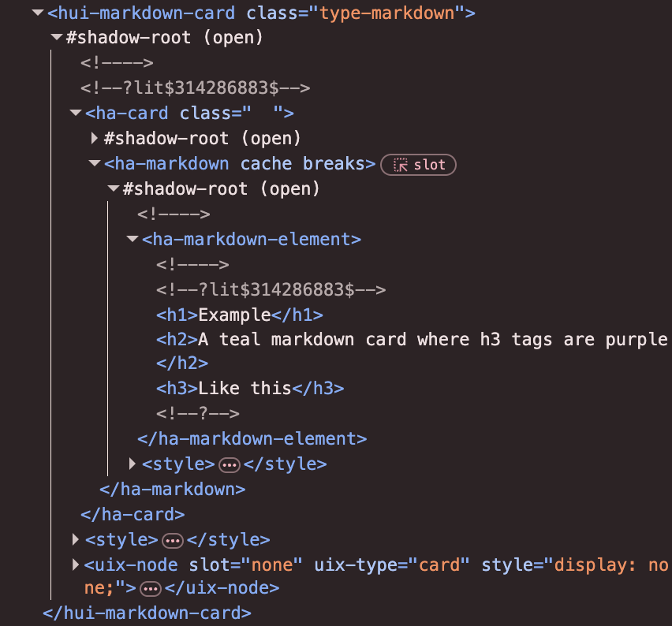Expand the first style element's ellipsis content

[x=230, y=464]
